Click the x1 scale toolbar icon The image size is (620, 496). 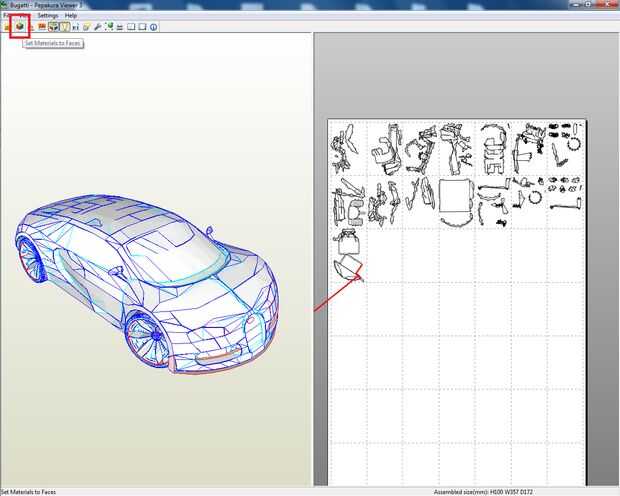click(76, 27)
